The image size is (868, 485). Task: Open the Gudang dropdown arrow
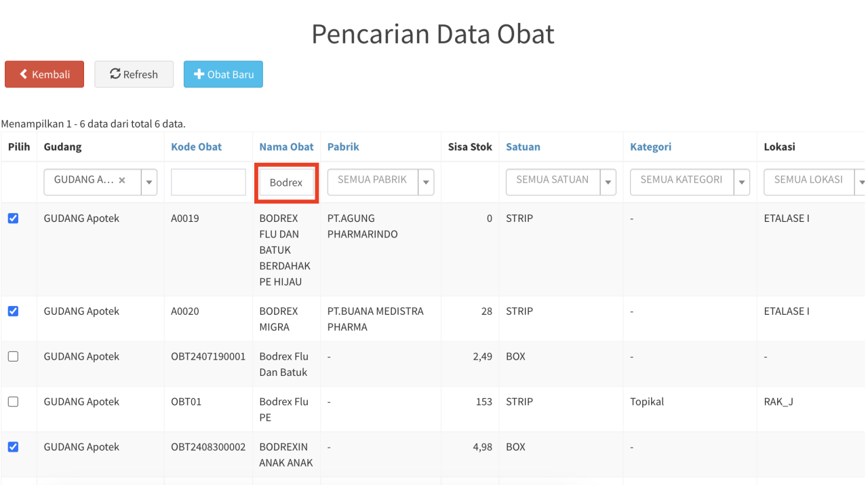coord(149,182)
